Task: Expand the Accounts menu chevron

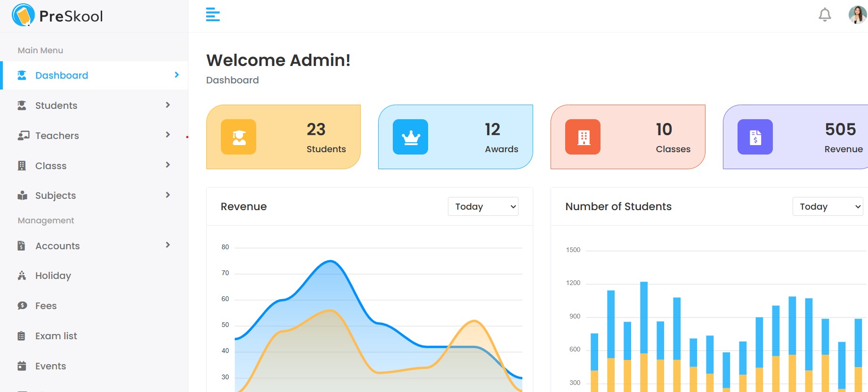Action: click(x=168, y=245)
